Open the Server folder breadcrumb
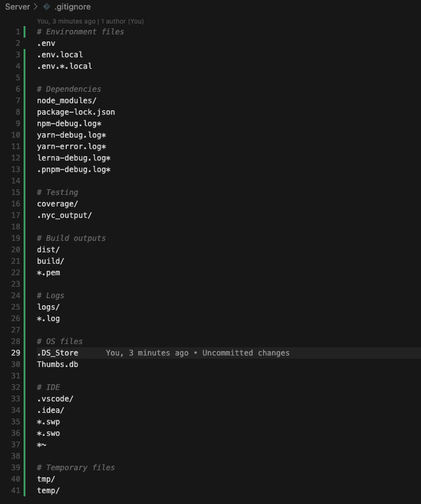Screen dimensions: 421x504 (x=17, y=7)
